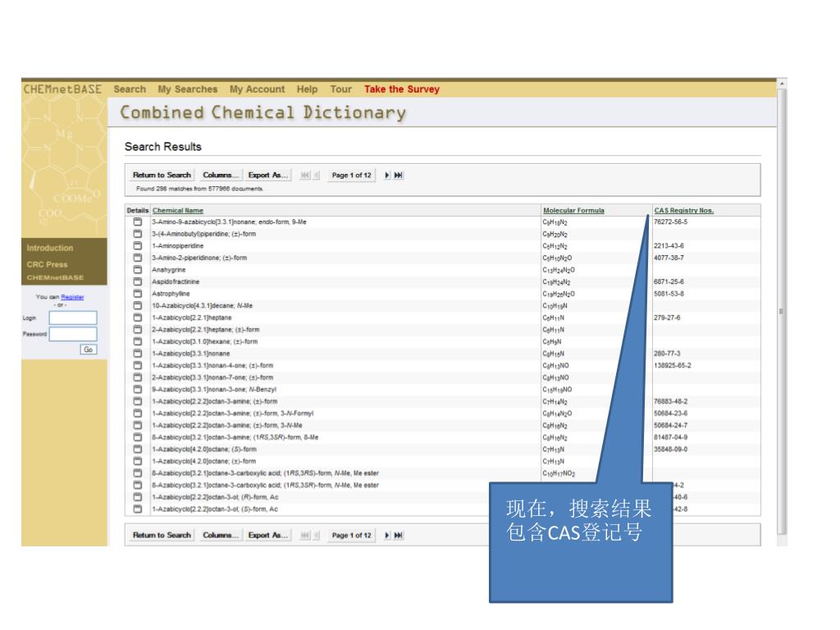
Task: Open details for 1-Azabicyclo[4.2.0]octane (S)-form
Action: pos(138,449)
